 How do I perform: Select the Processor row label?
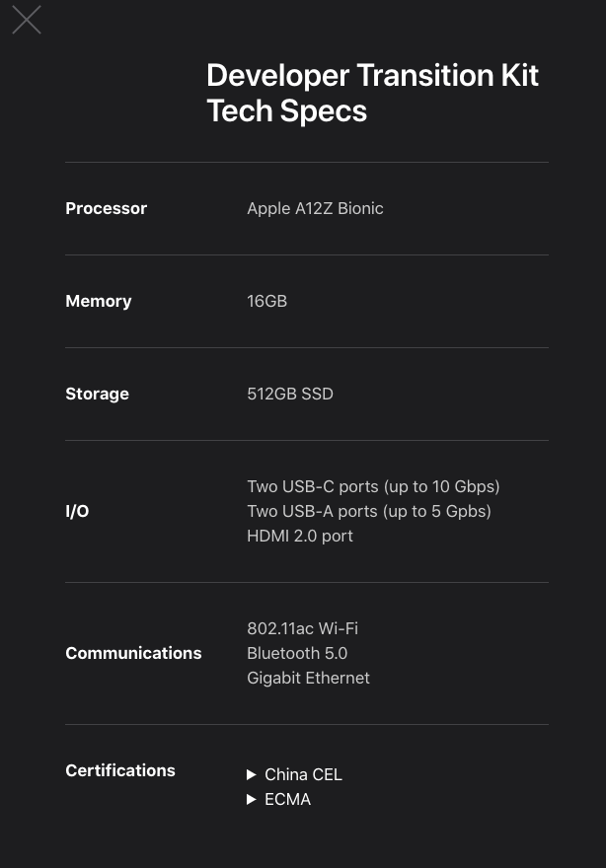(x=107, y=208)
